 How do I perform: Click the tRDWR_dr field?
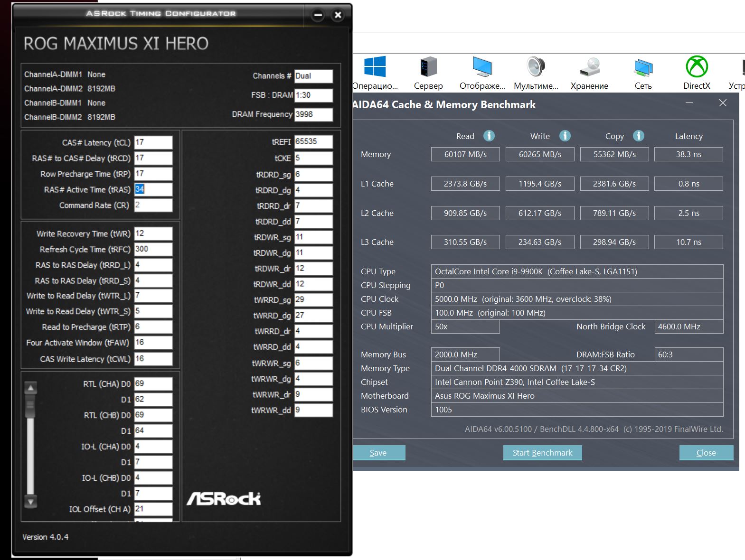click(313, 269)
